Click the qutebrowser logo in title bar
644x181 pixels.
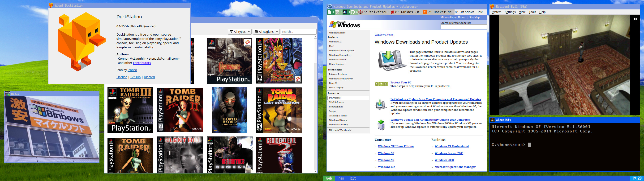(x=330, y=7)
